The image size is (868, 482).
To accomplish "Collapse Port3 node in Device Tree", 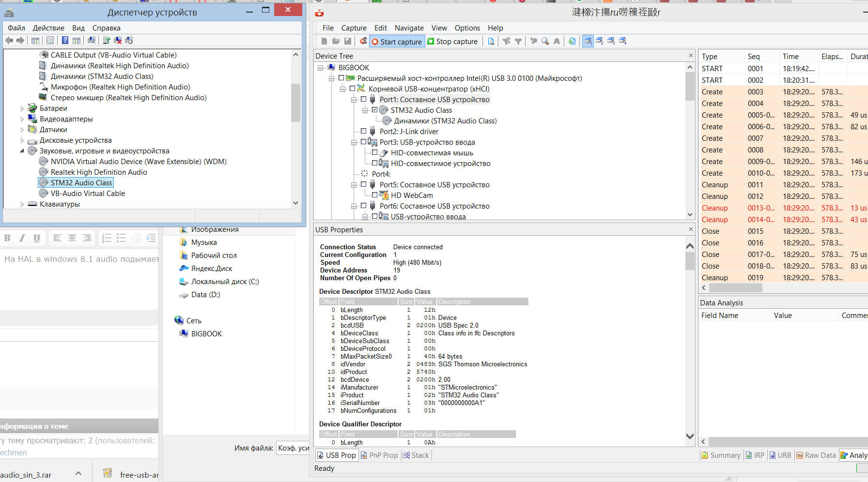I will (354, 142).
